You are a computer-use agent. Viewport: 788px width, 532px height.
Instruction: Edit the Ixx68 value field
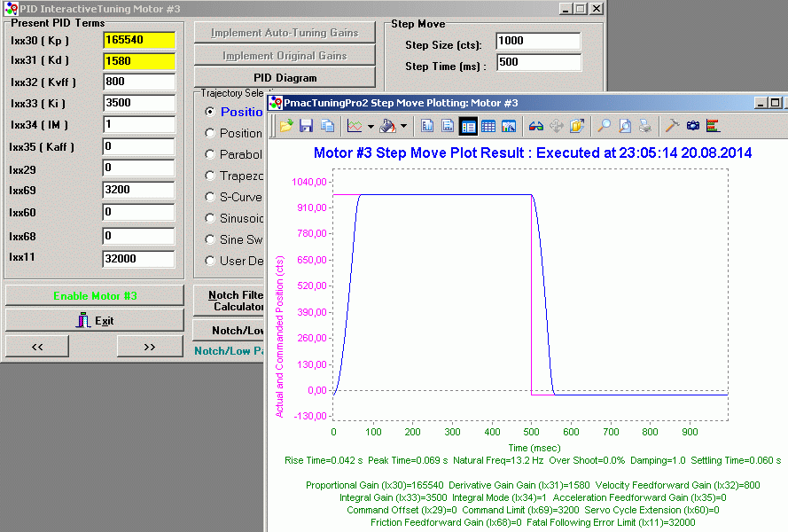click(139, 236)
